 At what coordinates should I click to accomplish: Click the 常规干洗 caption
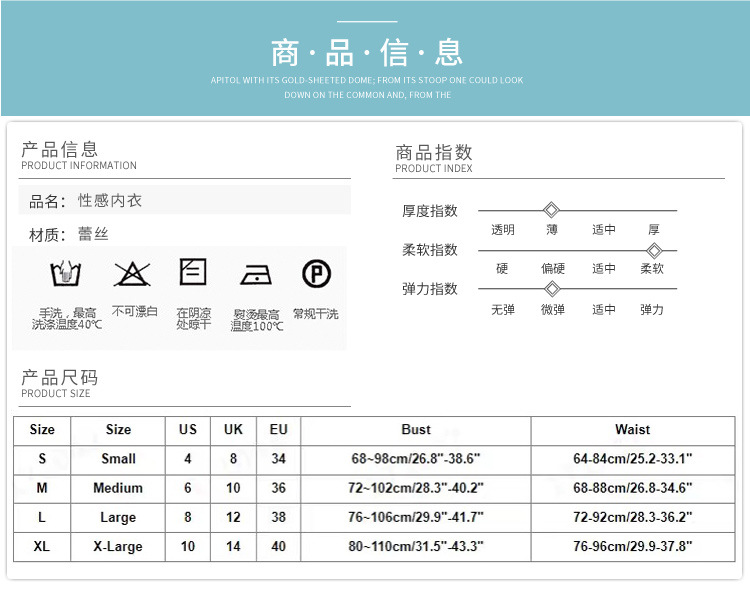[x=316, y=314]
